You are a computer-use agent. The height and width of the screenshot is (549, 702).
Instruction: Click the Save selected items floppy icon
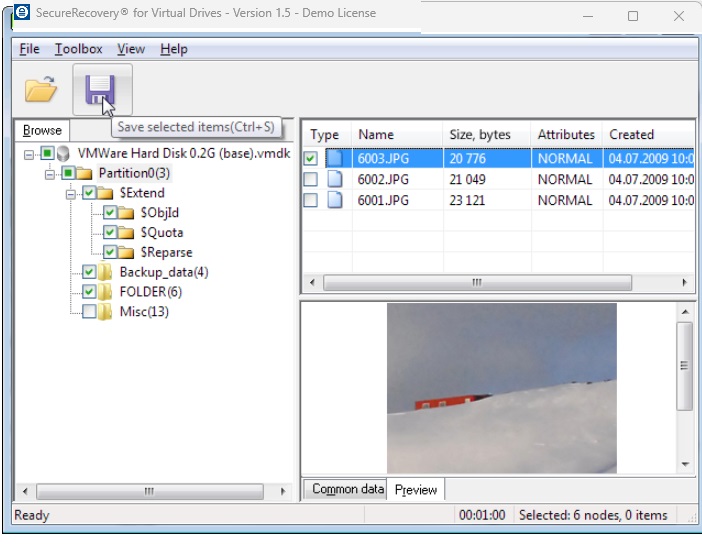[x=101, y=91]
